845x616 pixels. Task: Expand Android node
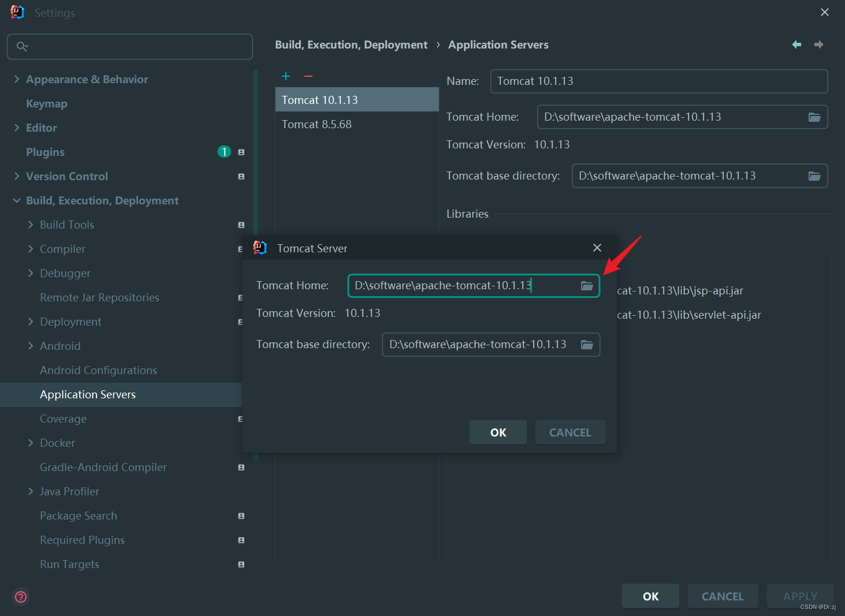tap(31, 346)
